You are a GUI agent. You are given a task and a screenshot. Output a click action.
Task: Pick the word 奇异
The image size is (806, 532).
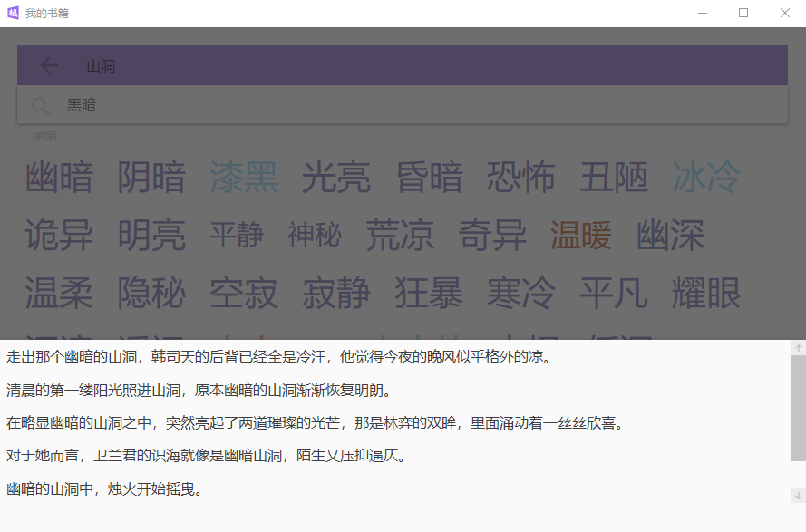492,235
